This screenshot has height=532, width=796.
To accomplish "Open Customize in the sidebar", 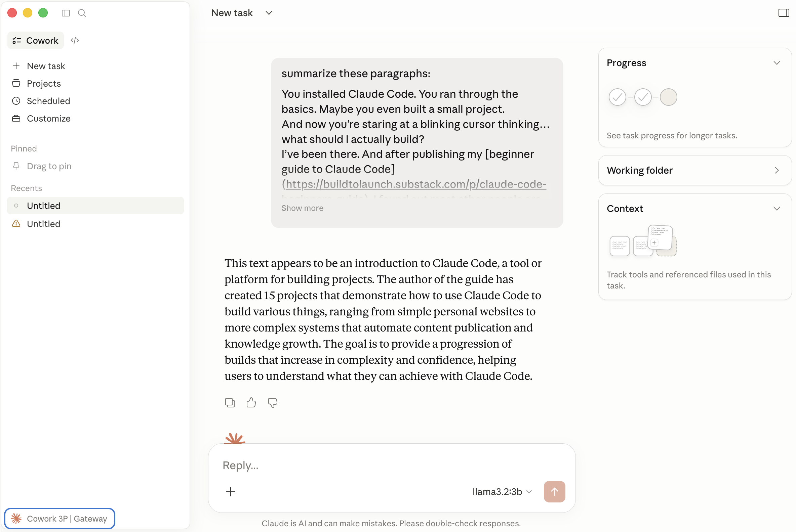I will (48, 119).
